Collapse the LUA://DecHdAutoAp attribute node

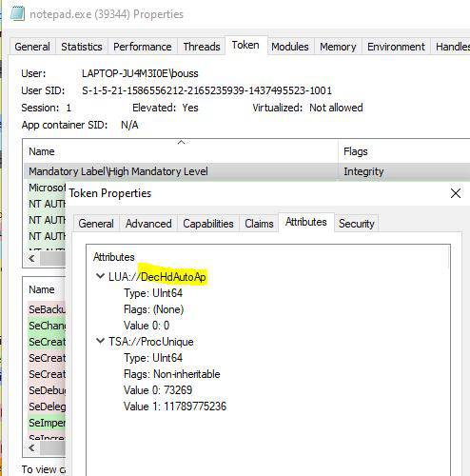tap(100, 276)
